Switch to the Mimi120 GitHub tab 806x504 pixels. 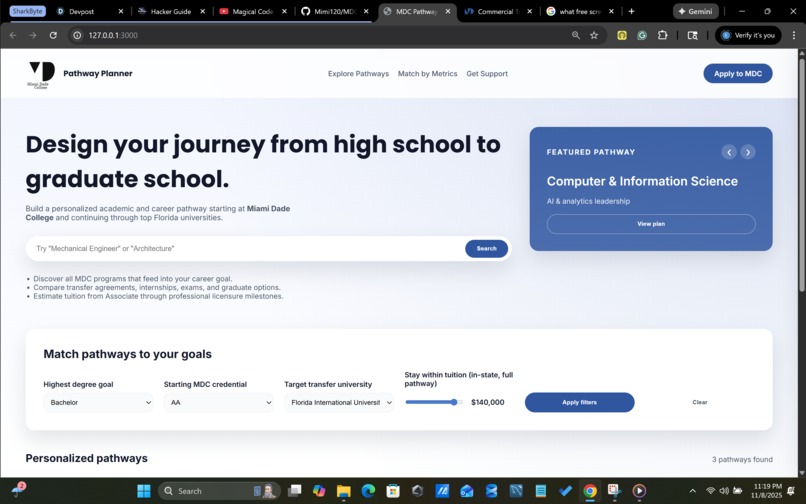coord(335,11)
